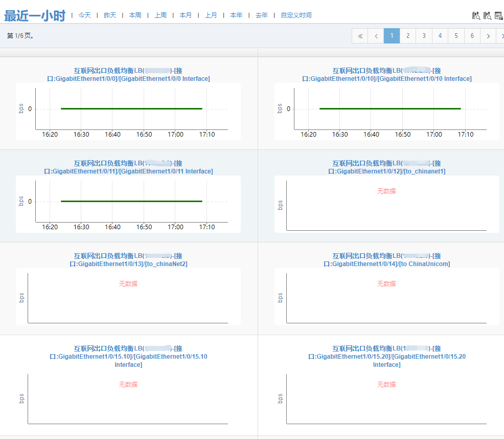
Task: Click 无数据 in to ChinaUnicom chart
Action: tap(386, 284)
